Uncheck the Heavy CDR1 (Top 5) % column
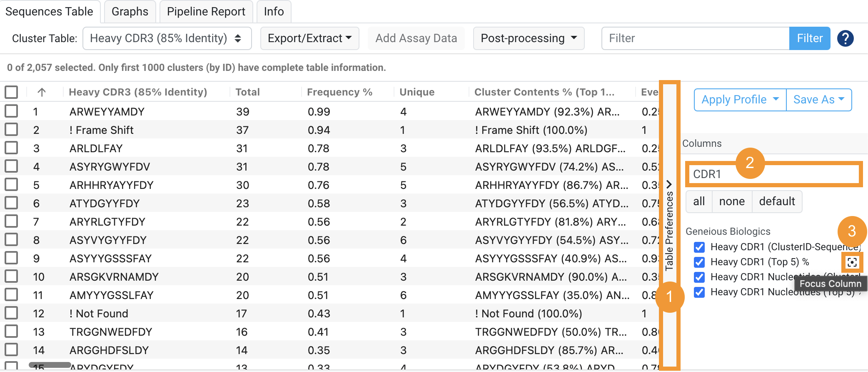The width and height of the screenshot is (868, 372). tap(699, 262)
